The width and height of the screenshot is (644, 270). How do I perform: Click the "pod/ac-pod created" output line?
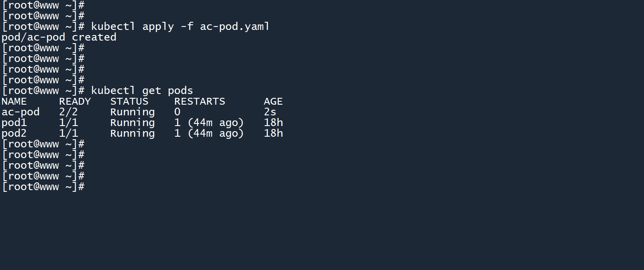pos(59,37)
